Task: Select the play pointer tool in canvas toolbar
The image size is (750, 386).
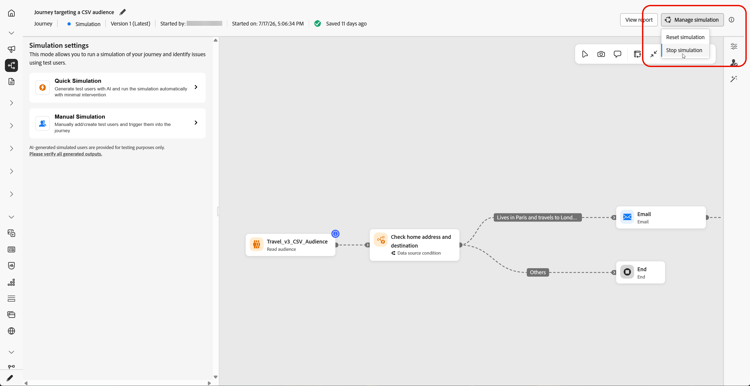Action: click(x=585, y=54)
